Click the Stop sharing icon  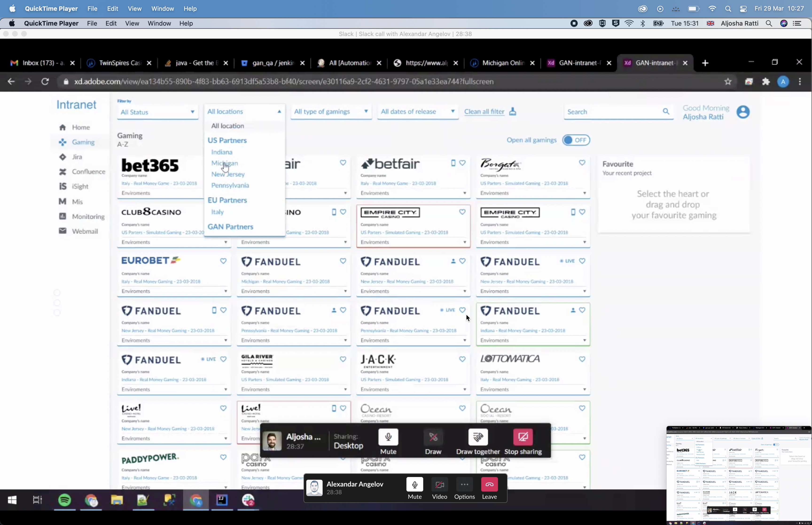(523, 437)
